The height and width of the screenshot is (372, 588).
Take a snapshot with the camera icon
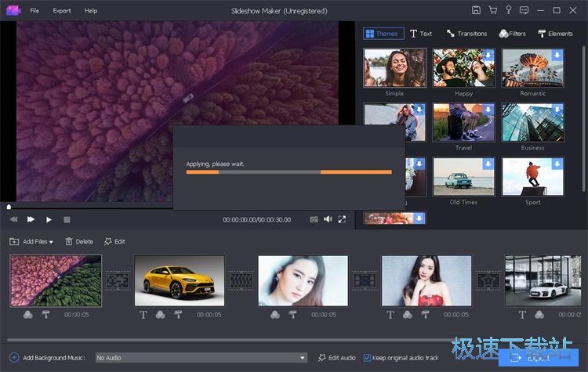point(314,220)
